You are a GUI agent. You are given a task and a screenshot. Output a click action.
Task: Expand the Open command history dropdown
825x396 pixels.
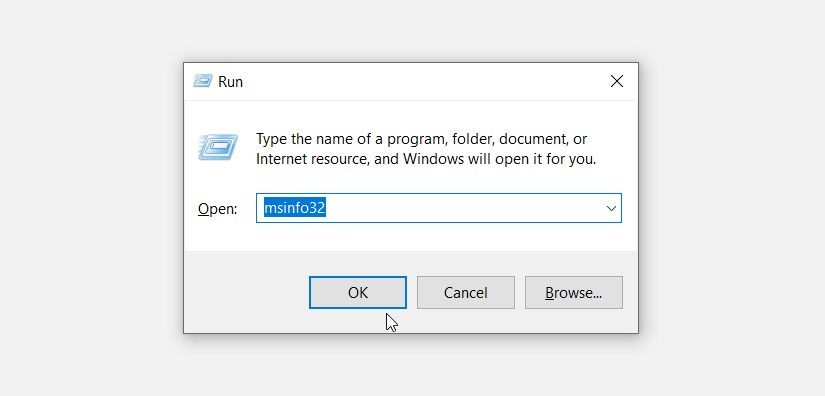(611, 208)
